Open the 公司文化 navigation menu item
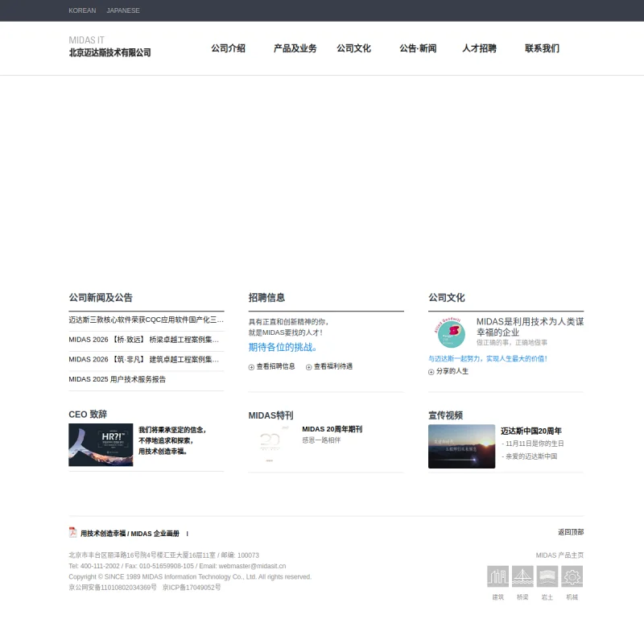 353,48
